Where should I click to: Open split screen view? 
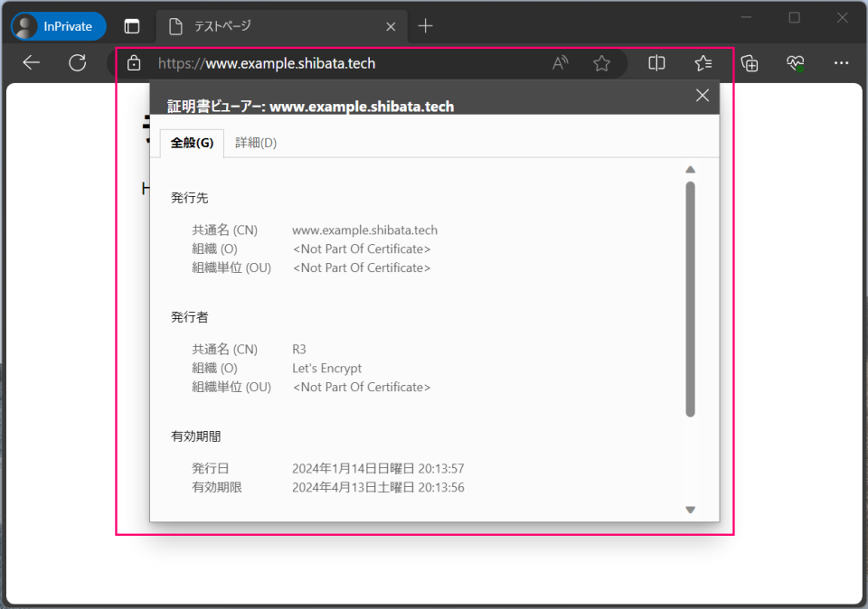pyautogui.click(x=656, y=62)
